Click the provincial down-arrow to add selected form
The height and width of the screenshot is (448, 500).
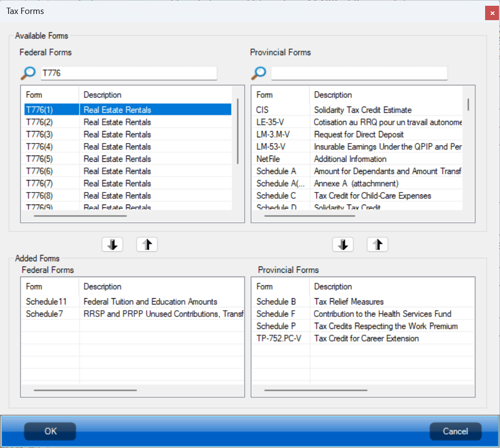point(342,244)
